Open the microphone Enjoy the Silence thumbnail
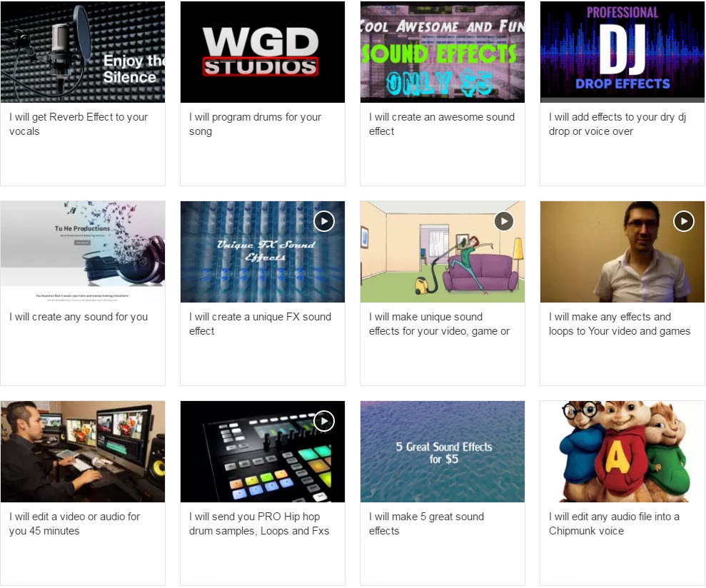The width and height of the screenshot is (706, 588). coord(82,52)
